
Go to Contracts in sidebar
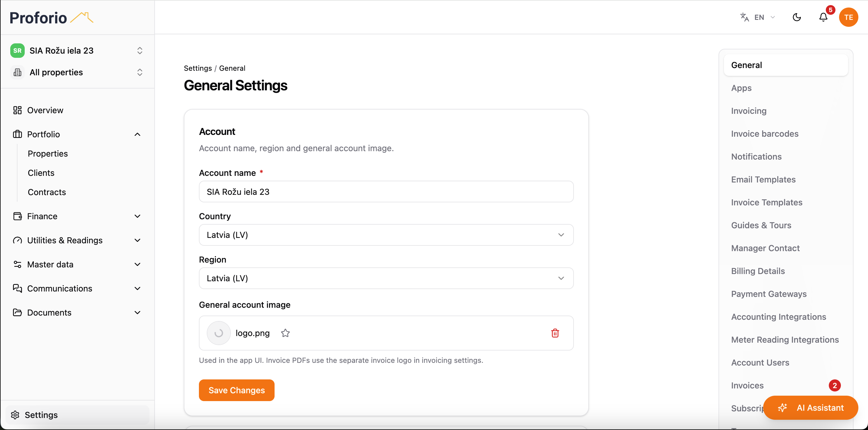47,192
